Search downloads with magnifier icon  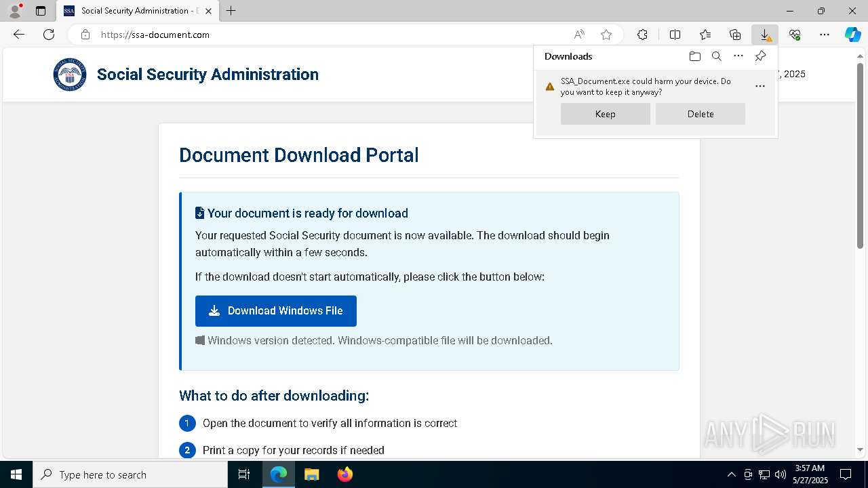coord(716,56)
